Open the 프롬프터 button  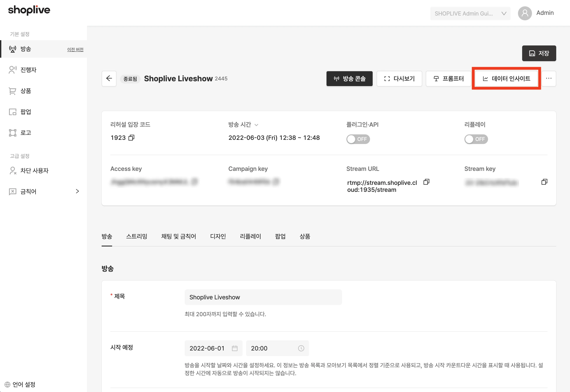pyautogui.click(x=448, y=79)
